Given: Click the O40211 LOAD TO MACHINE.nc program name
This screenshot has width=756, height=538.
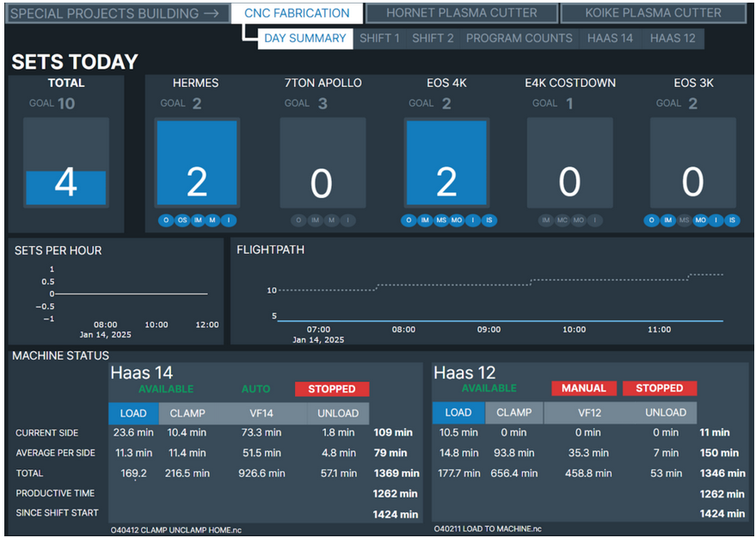Looking at the screenshot, I should point(488,529).
